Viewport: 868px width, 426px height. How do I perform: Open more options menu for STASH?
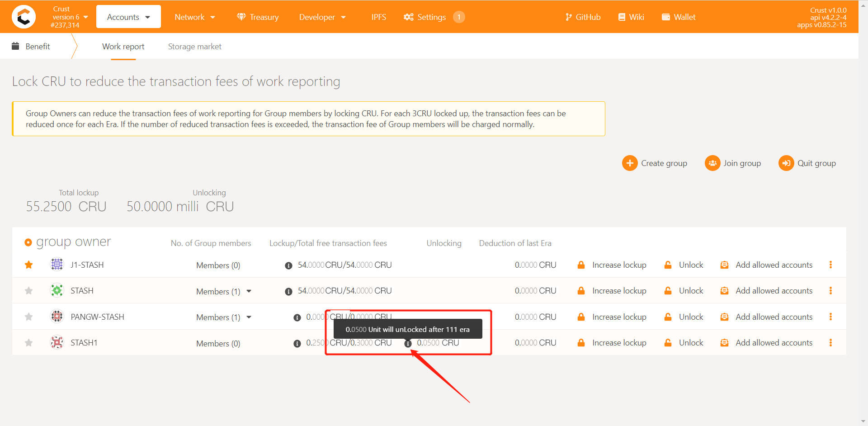[x=830, y=290]
